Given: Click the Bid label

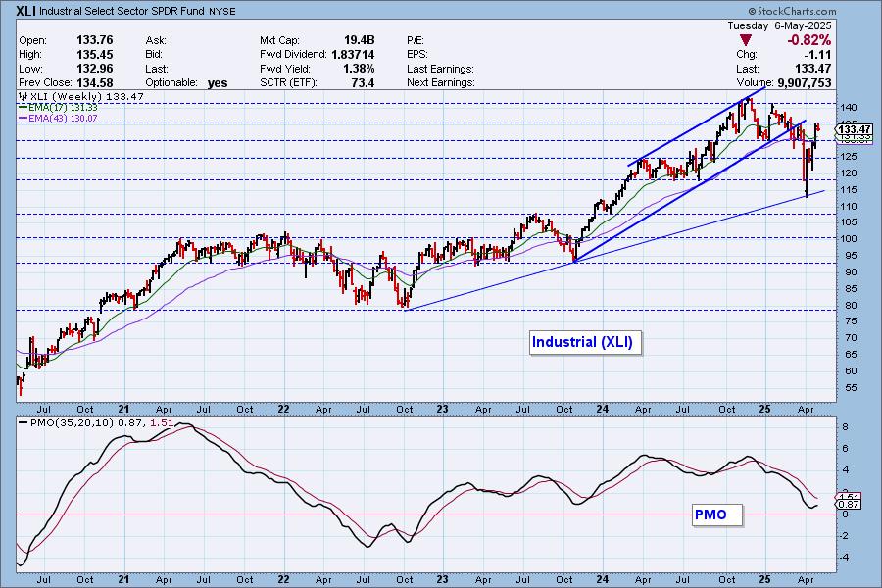Looking at the screenshot, I should click(x=154, y=55).
